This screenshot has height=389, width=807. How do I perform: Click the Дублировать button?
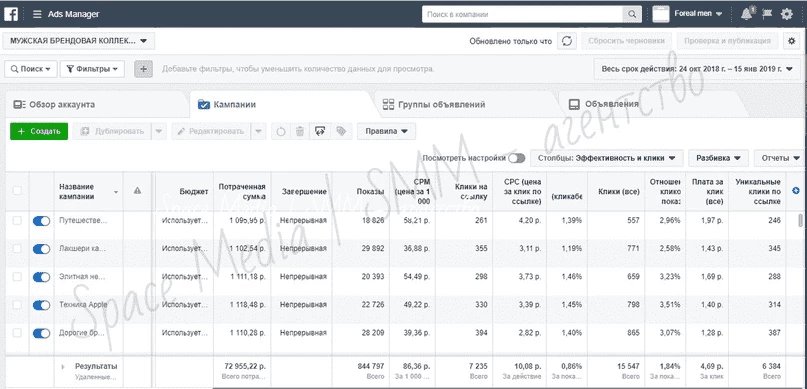point(112,131)
